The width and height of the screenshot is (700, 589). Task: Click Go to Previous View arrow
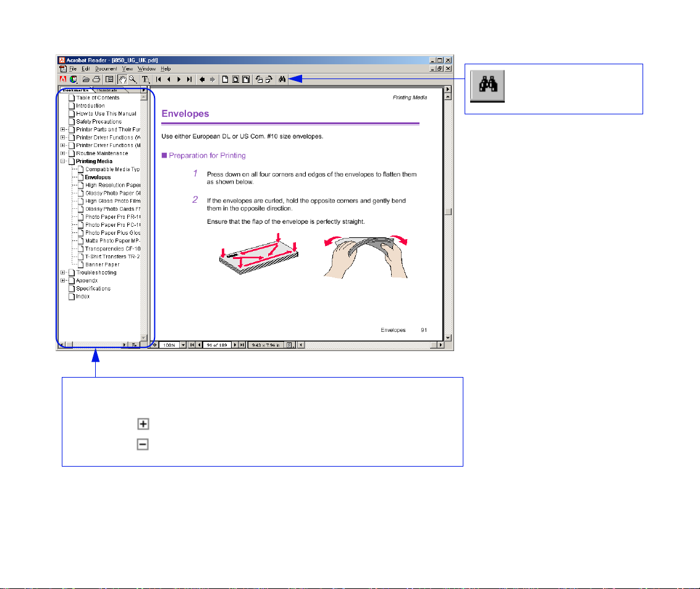(x=202, y=80)
